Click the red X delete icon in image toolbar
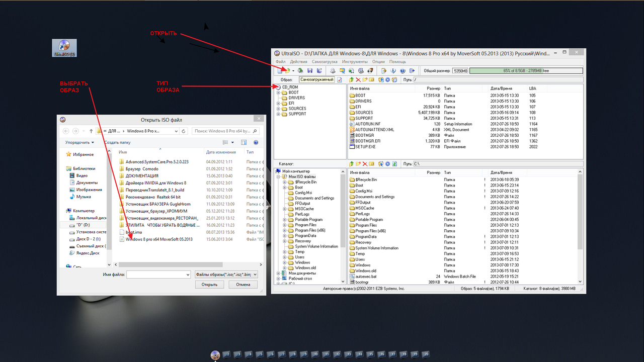This screenshot has width=644, height=362. click(358, 79)
